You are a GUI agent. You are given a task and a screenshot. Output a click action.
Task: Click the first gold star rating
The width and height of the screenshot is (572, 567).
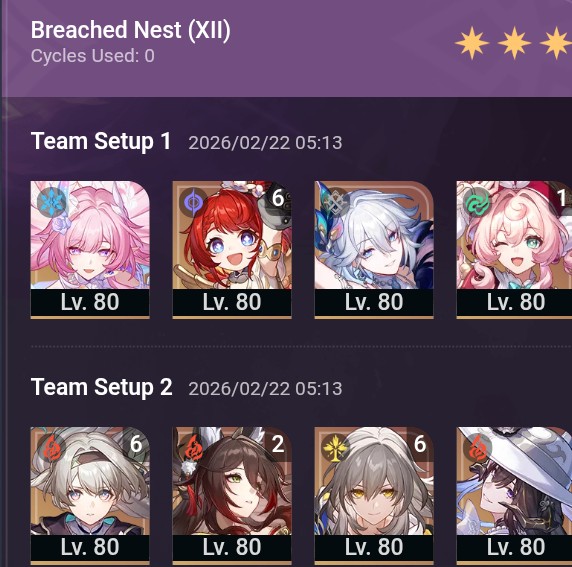pyautogui.click(x=472, y=43)
